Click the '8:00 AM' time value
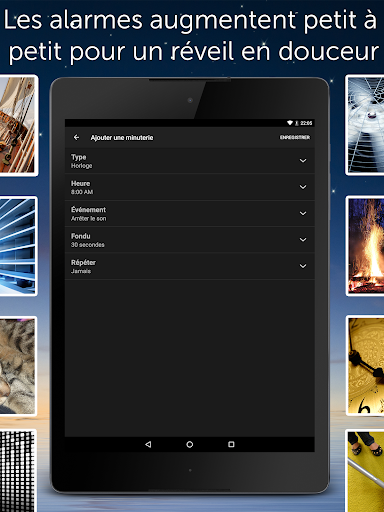The width and height of the screenshot is (384, 512). point(82,192)
